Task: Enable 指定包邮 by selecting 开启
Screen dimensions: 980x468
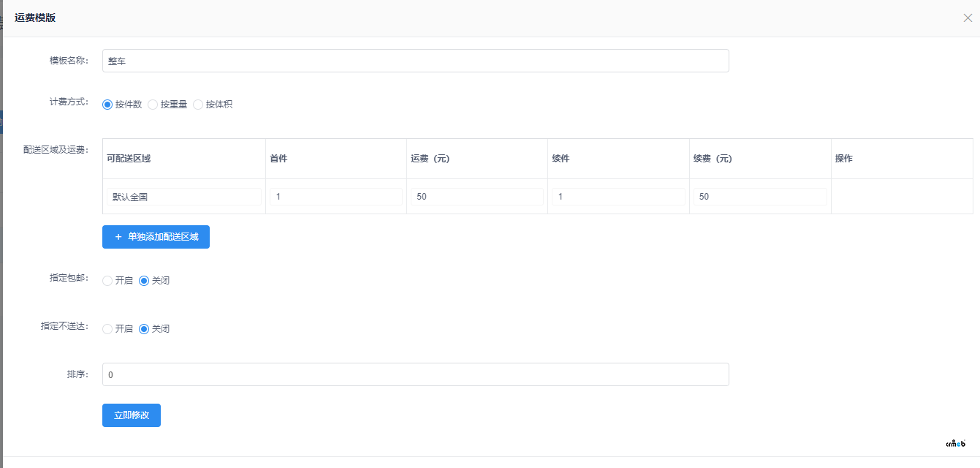Action: [x=107, y=281]
